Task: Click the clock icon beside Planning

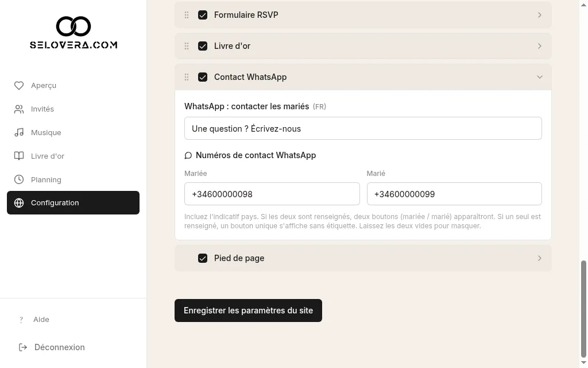Action: click(19, 179)
